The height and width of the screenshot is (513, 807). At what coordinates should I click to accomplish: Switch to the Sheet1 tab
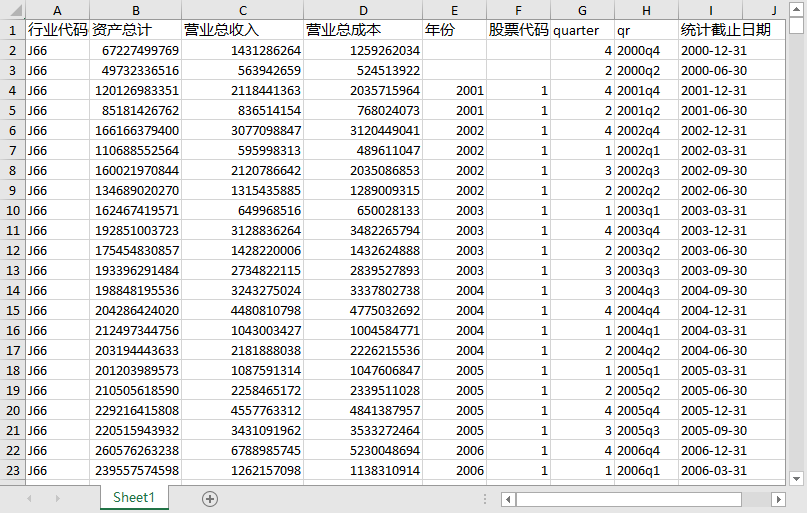(x=134, y=498)
